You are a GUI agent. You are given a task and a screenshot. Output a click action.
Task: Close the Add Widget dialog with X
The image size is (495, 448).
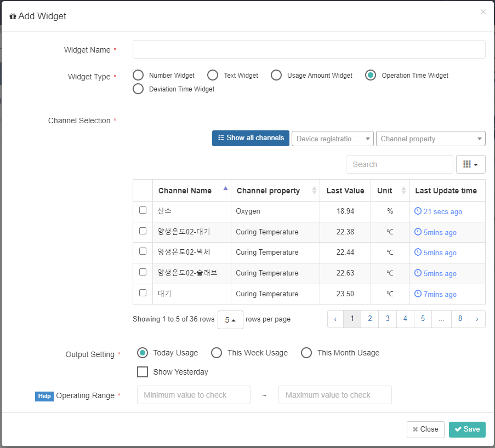coord(483,12)
